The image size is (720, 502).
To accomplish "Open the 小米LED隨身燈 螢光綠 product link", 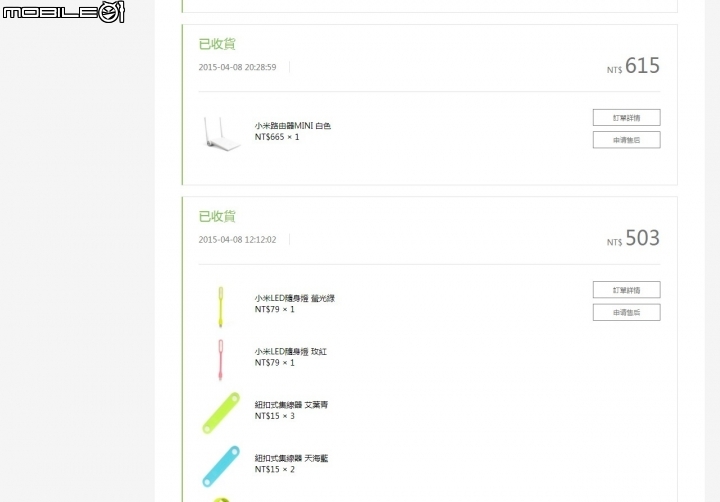I will pos(294,298).
